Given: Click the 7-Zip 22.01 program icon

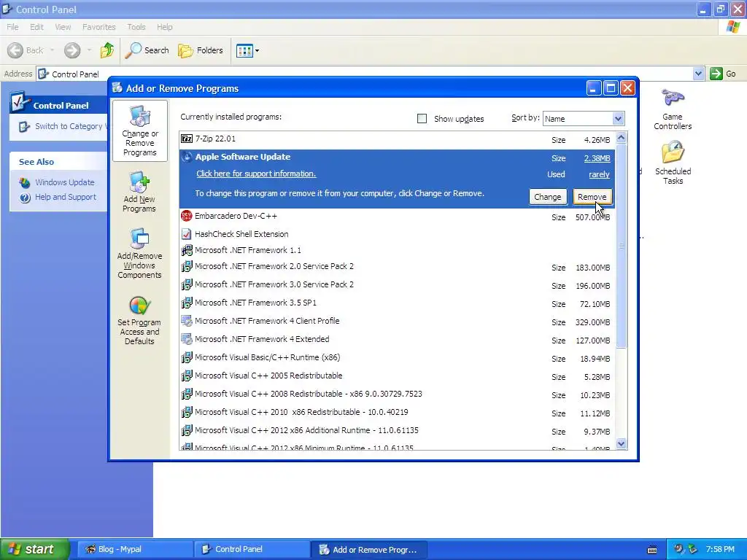Looking at the screenshot, I should click(187, 139).
